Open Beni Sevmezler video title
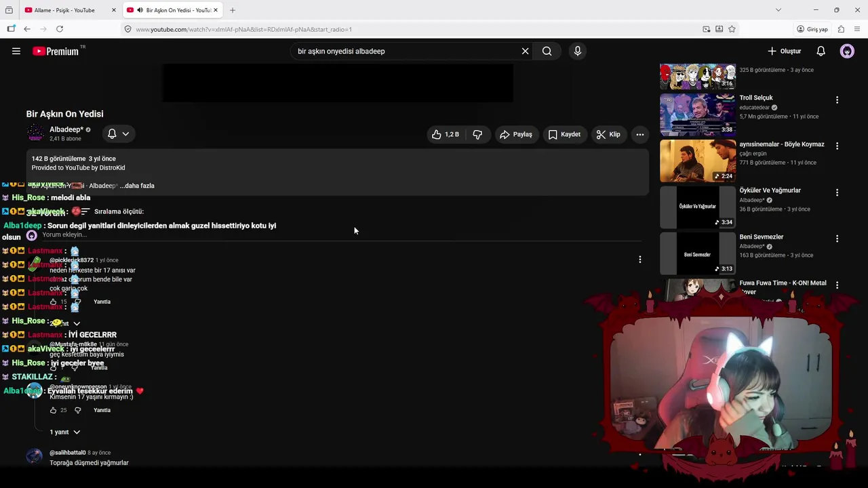 click(761, 237)
